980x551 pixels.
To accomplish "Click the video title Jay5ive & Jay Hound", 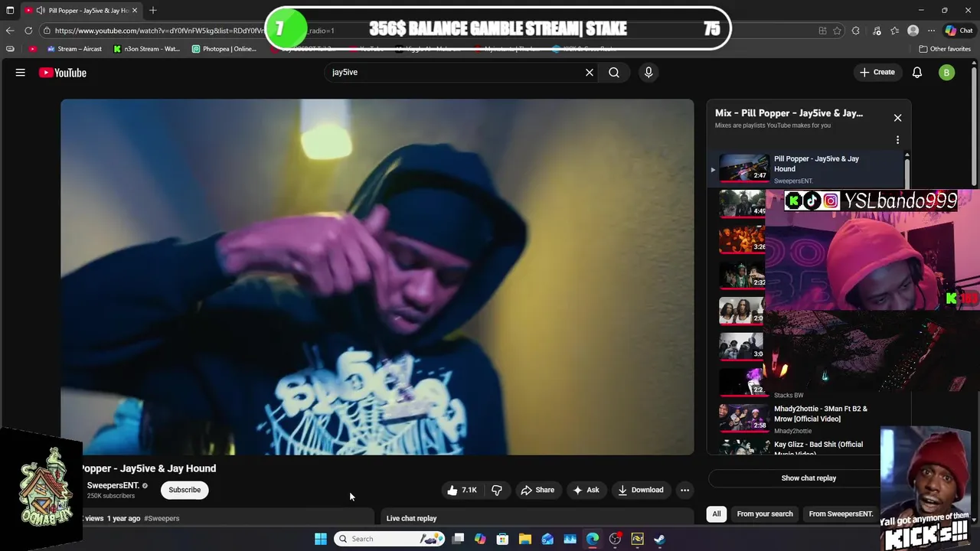I will [149, 468].
